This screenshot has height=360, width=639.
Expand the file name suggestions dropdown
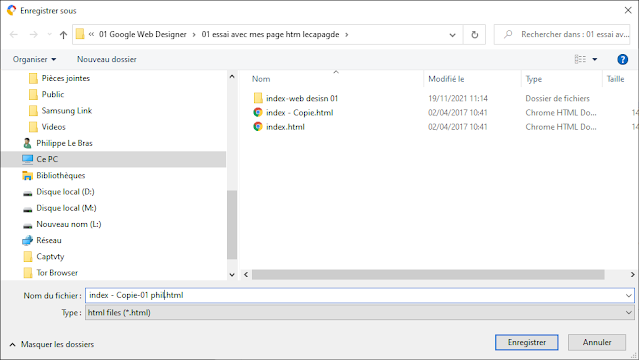point(628,296)
